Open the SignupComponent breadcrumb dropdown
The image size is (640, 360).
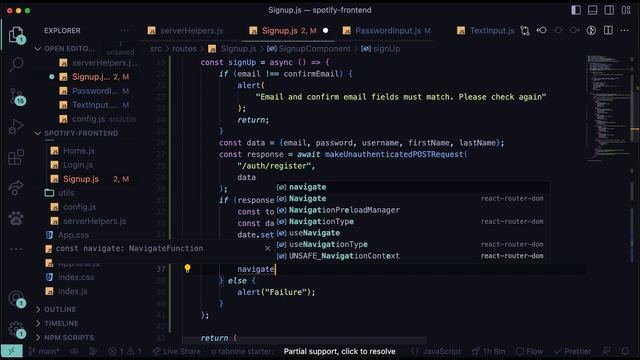coord(309,49)
